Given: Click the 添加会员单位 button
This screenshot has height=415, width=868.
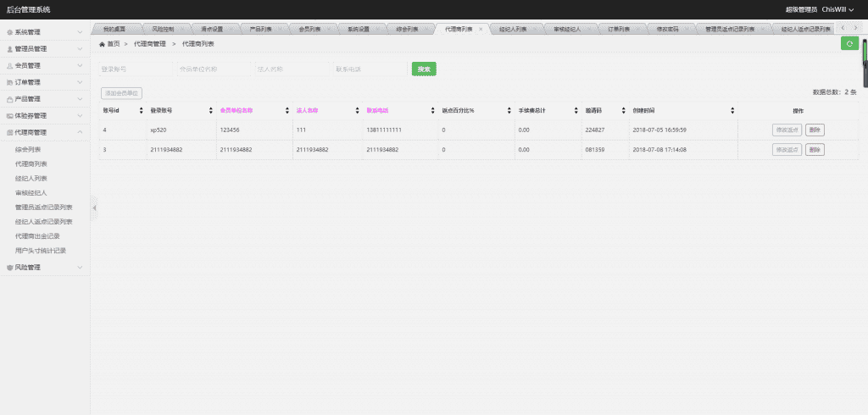Looking at the screenshot, I should click(x=121, y=93).
